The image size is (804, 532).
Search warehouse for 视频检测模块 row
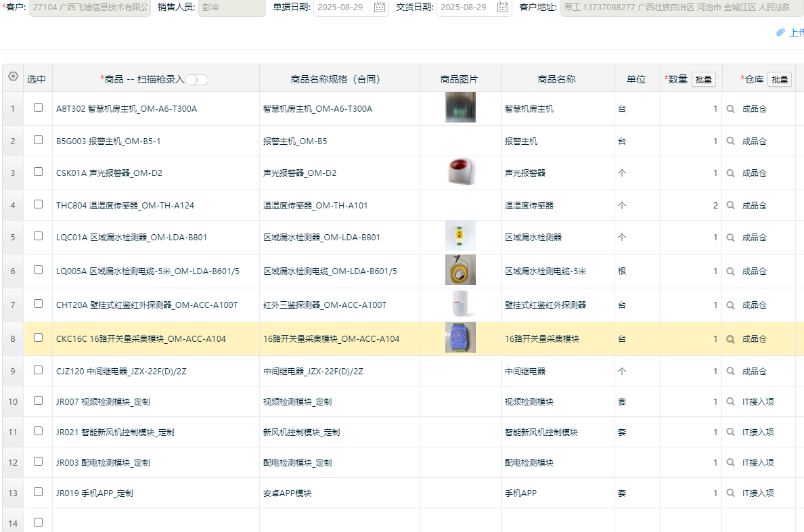(x=731, y=401)
